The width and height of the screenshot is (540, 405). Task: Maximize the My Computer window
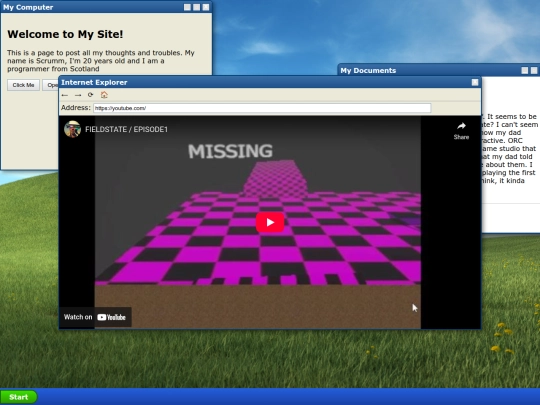(x=196, y=7)
